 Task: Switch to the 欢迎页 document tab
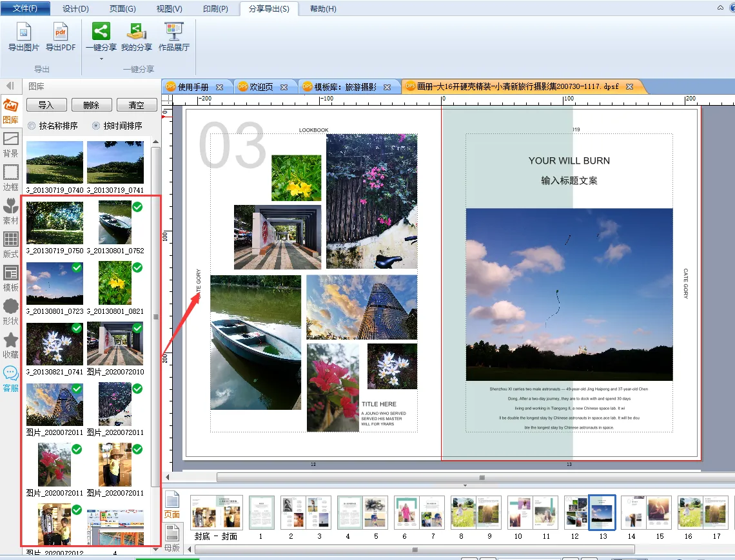click(260, 87)
